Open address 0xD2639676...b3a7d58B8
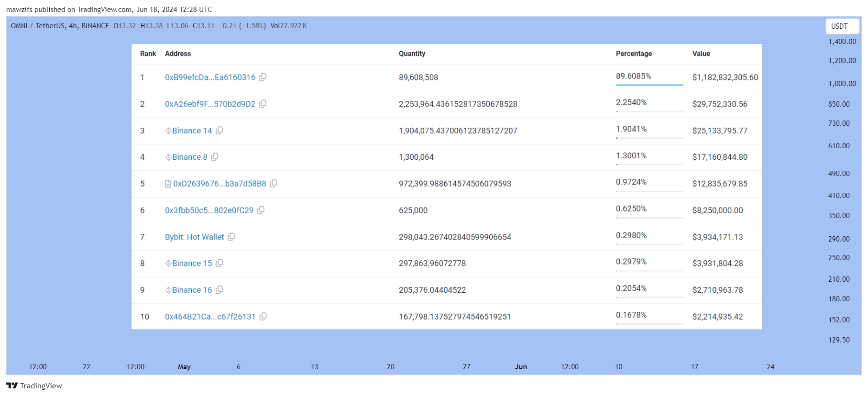868x396 pixels. tap(220, 184)
